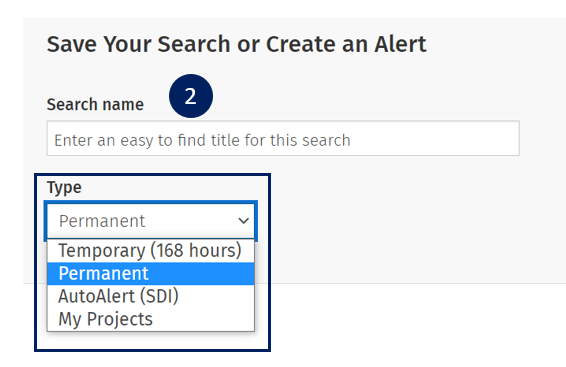Click the '(SDI)' text in AutoAlert option

(159, 296)
